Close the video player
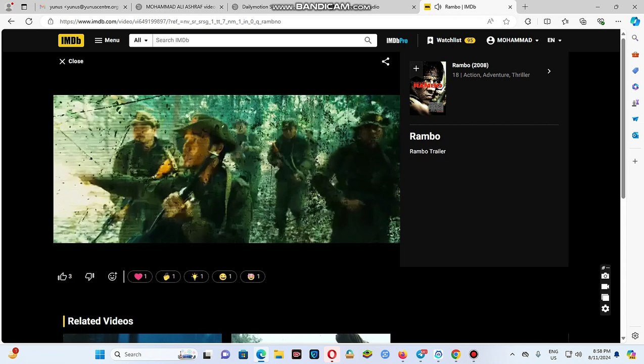Image resolution: width=644 pixels, height=364 pixels. (x=71, y=61)
